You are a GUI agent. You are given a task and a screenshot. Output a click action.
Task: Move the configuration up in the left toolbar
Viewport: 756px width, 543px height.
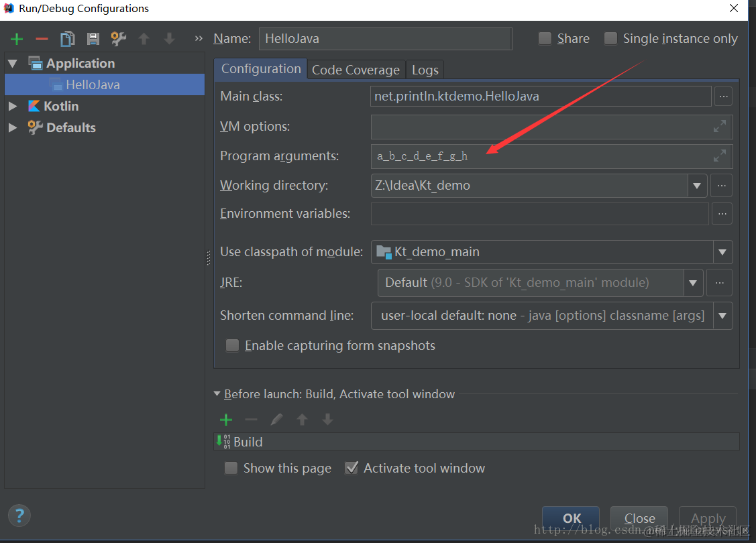144,39
